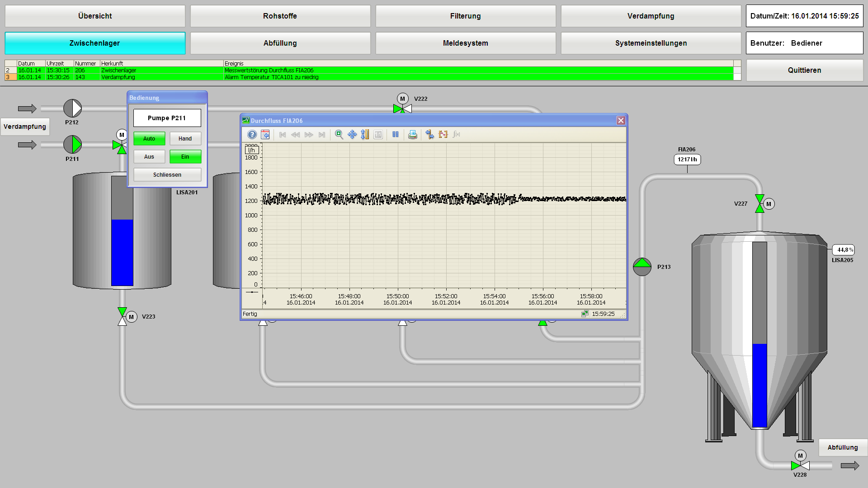This screenshot has height=488, width=868.
Task: Click valve V227 symbol
Action: point(759,204)
